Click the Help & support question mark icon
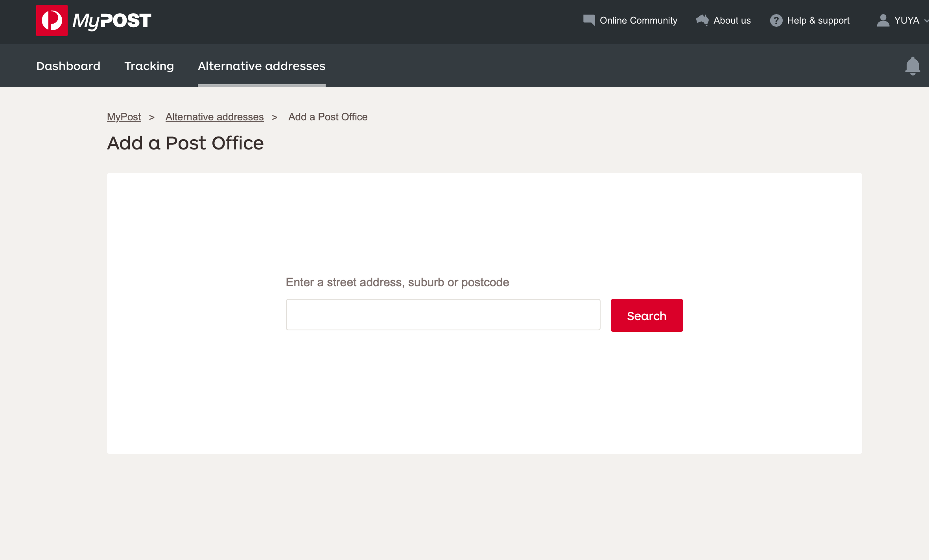Viewport: 929px width, 560px height. [776, 20]
